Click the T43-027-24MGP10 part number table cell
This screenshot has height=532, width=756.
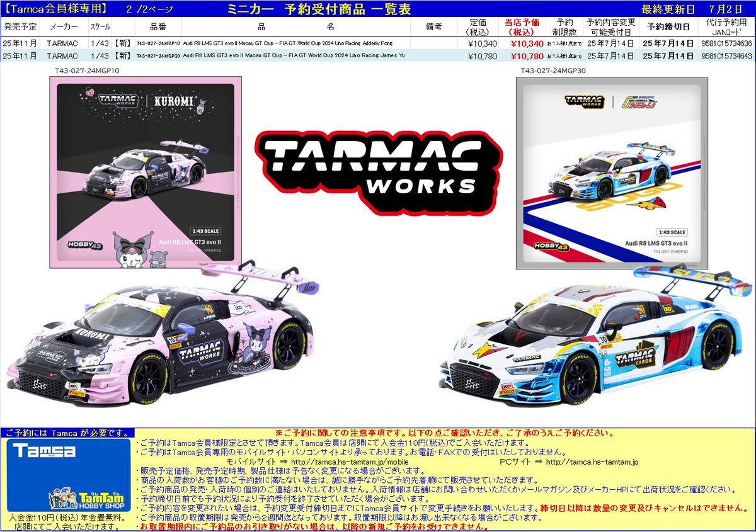[x=158, y=43]
